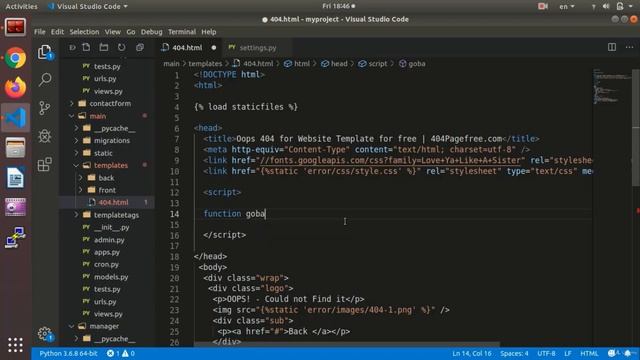Open the Selection menu
640x360 pixels.
[x=84, y=32]
